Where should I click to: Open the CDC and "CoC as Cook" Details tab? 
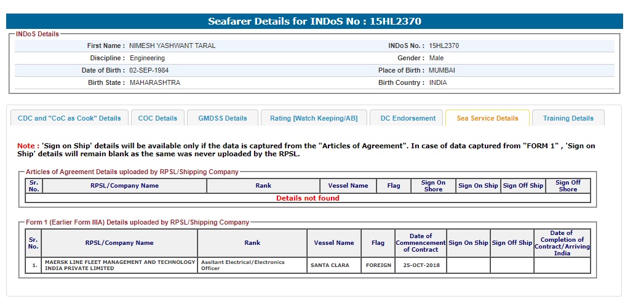(70, 118)
